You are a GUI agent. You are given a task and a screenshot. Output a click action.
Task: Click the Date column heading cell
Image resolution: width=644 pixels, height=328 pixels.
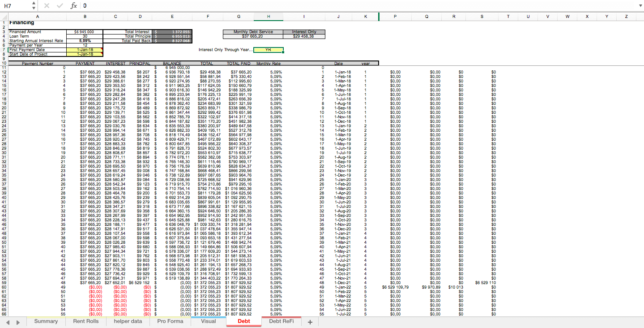(x=339, y=64)
